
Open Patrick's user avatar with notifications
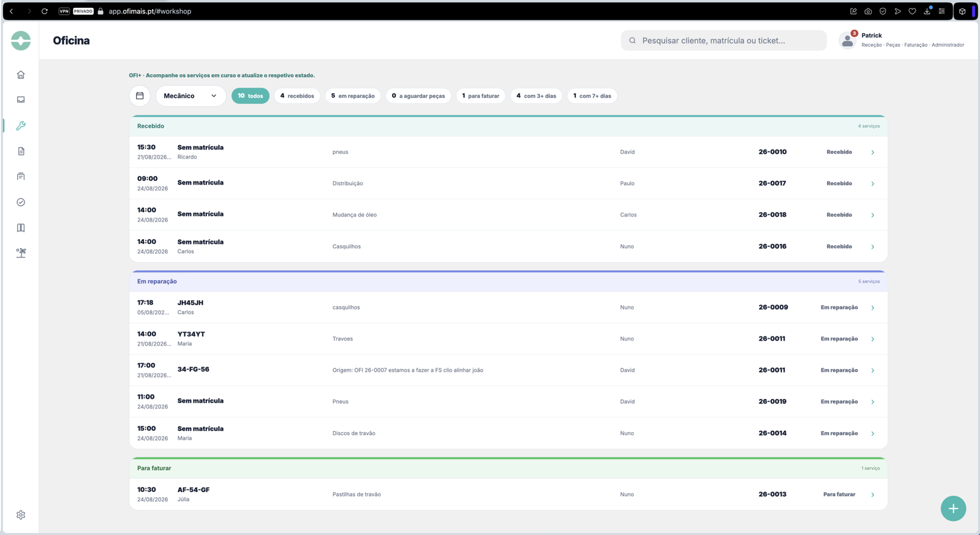[848, 40]
